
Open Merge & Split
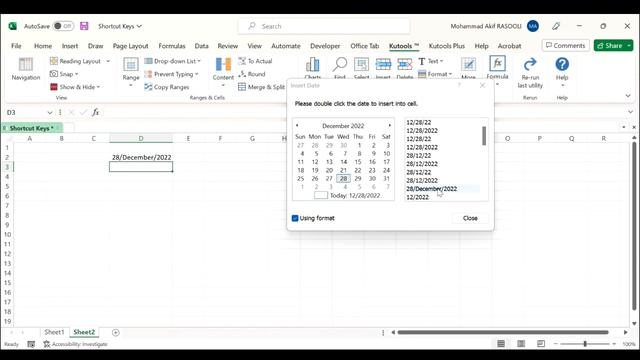[x=262, y=87]
